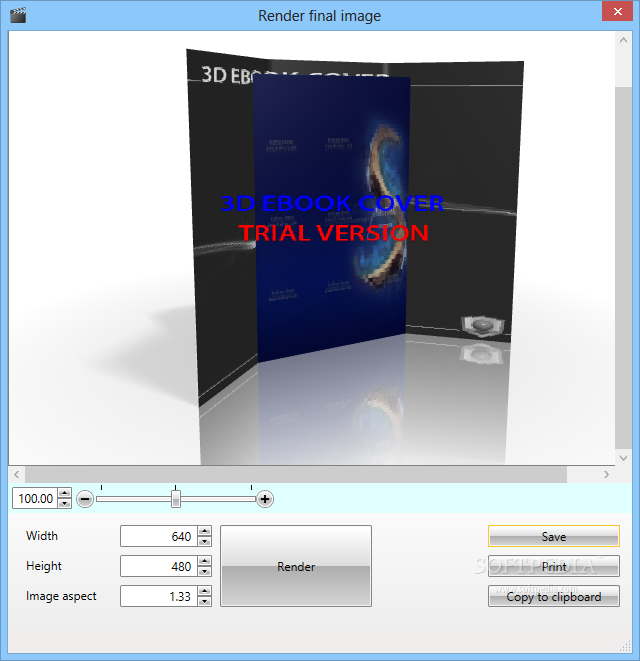
Task: Increase Image aspect with up arrow
Action: tap(204, 591)
